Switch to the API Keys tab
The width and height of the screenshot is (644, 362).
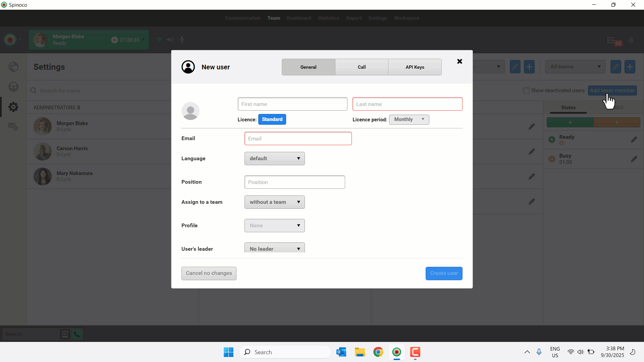[415, 67]
